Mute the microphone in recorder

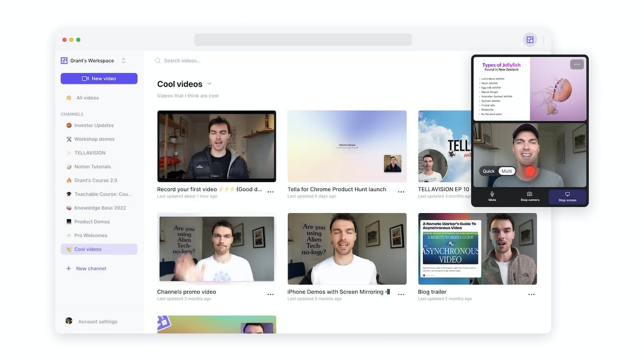pos(492,197)
